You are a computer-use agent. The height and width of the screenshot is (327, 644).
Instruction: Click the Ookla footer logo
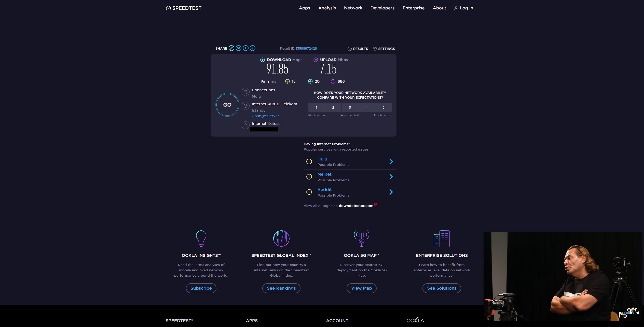click(415, 320)
